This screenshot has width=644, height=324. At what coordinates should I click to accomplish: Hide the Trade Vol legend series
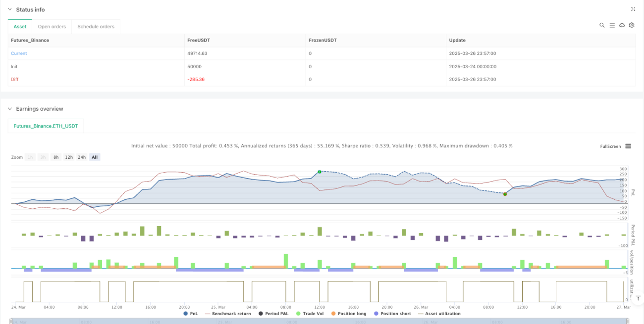308,314
